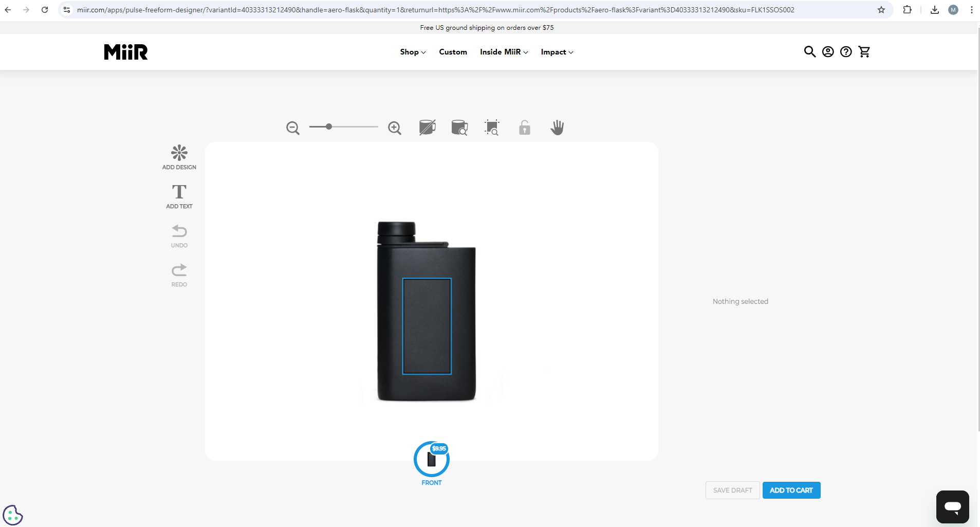
Task: Open the chat support widget
Action: [953, 507]
